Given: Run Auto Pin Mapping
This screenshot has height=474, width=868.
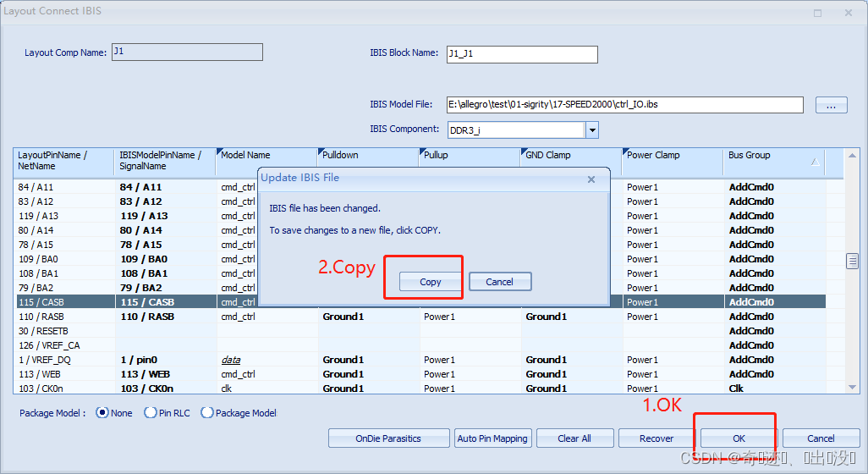Looking at the screenshot, I should coord(492,438).
